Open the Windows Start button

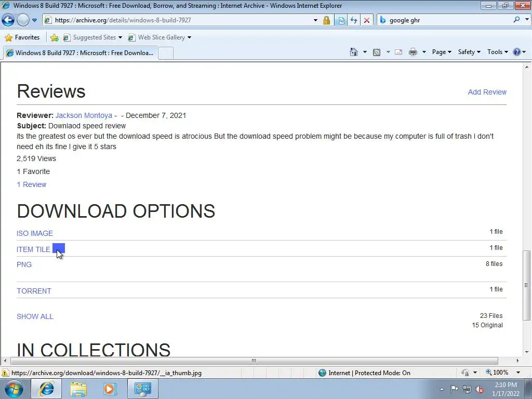(x=14, y=389)
